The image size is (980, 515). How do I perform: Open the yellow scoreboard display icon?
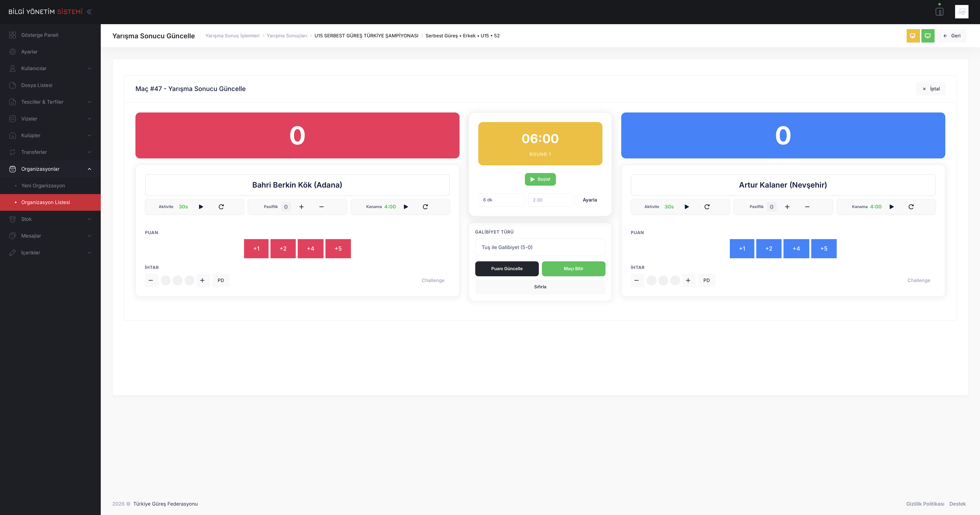[913, 36]
